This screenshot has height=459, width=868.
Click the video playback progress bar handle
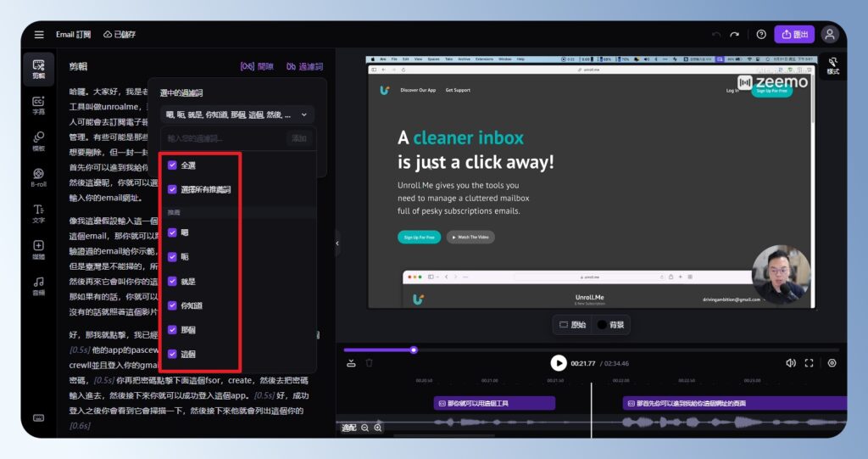(x=414, y=350)
